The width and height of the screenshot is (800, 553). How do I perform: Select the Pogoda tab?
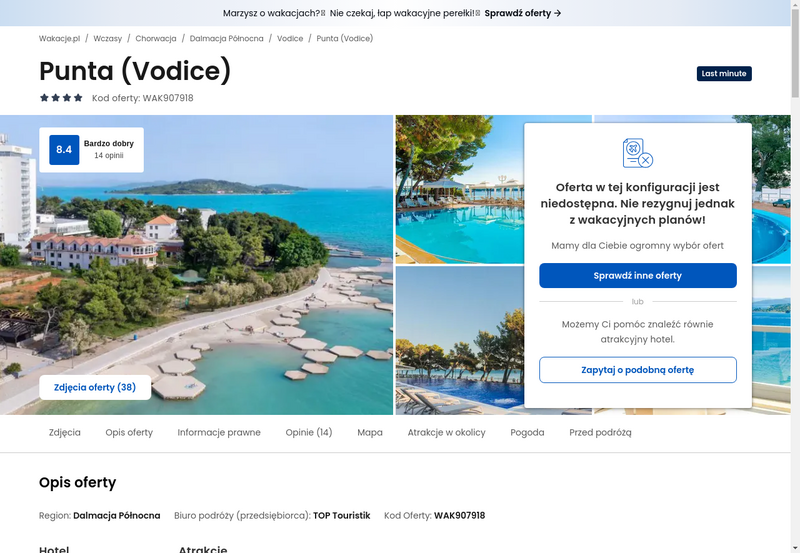point(527,433)
